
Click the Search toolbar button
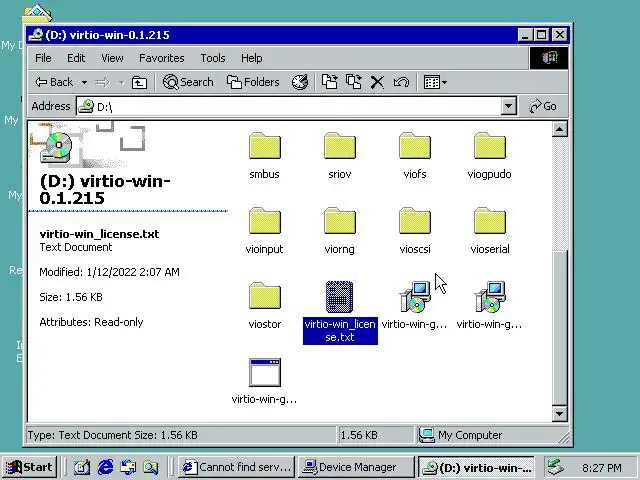(188, 82)
